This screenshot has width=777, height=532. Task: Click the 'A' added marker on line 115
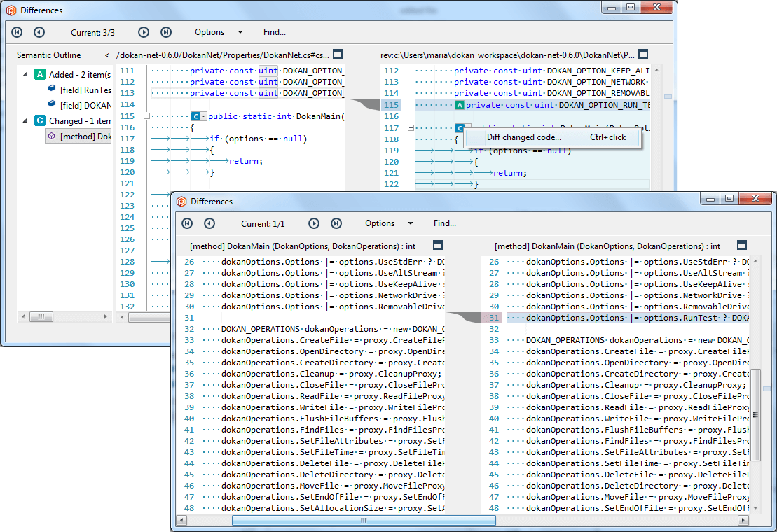[460, 105]
